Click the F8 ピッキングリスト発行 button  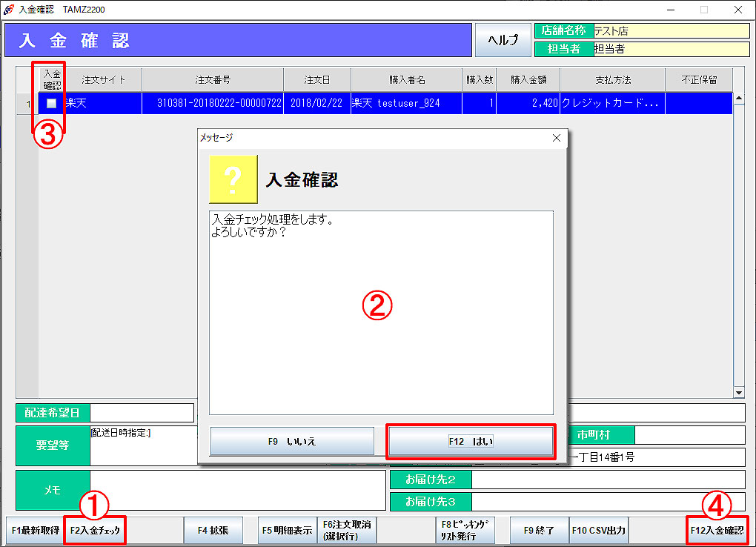tap(465, 530)
